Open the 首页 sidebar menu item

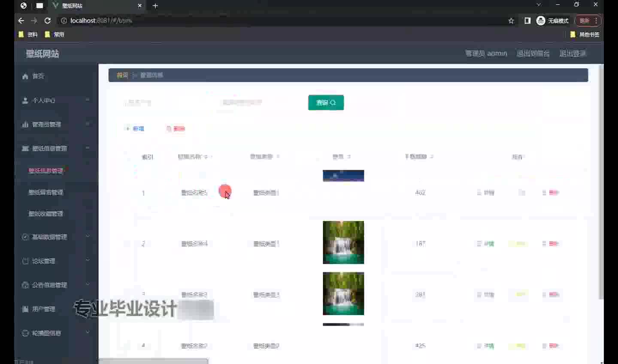56,76
